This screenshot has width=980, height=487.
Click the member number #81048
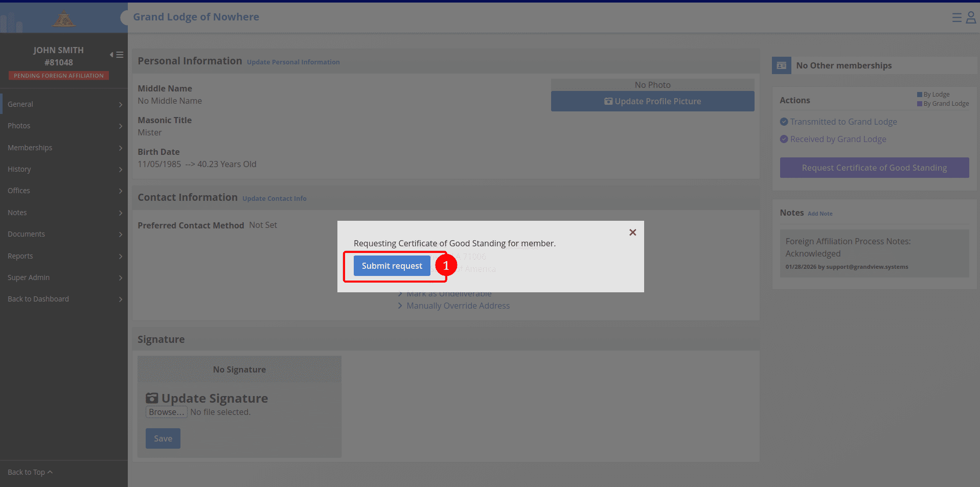click(x=59, y=62)
